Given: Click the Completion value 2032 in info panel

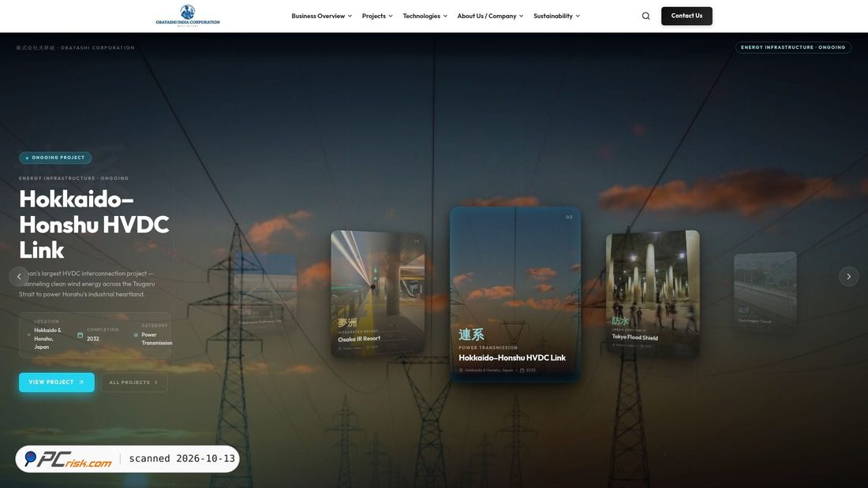Looking at the screenshot, I should 93,339.
